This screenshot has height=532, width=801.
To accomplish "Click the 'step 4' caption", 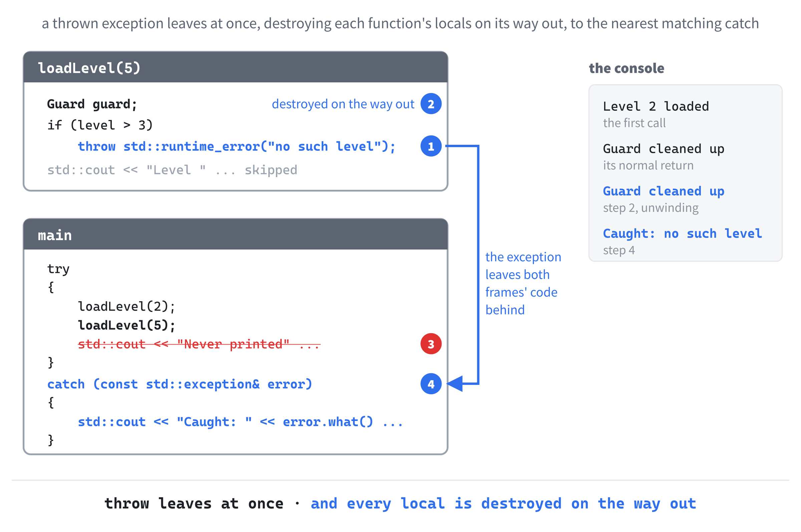I will coord(619,250).
